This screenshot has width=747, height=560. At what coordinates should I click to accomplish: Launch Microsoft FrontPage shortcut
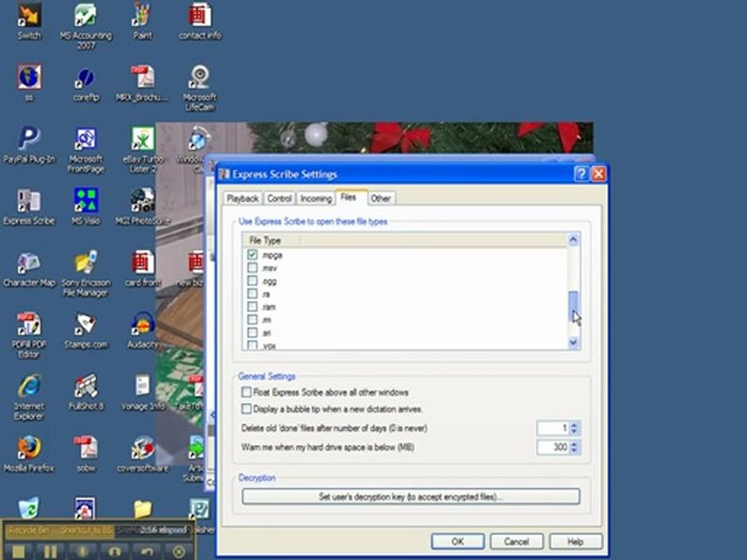click(86, 150)
